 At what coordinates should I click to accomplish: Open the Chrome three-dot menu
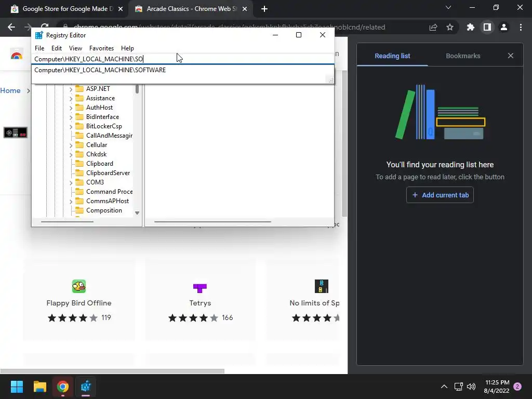(x=521, y=27)
